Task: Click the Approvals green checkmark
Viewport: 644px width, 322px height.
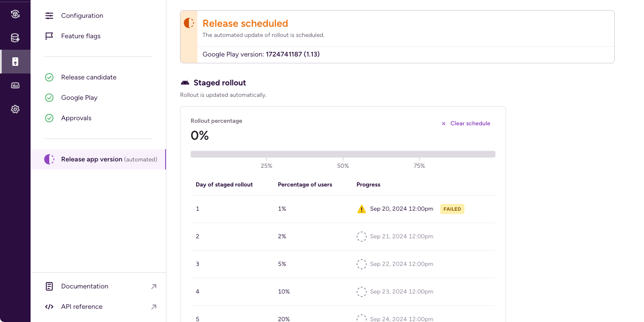Action: tap(49, 118)
